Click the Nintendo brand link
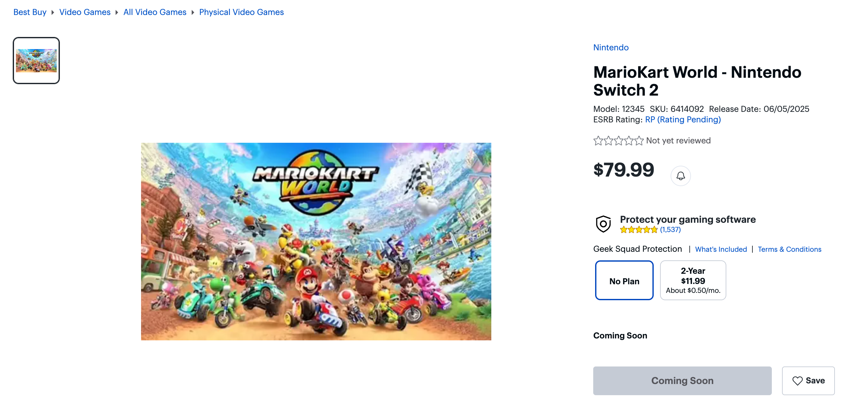Viewport: 868px width, 406px height. [x=611, y=47]
